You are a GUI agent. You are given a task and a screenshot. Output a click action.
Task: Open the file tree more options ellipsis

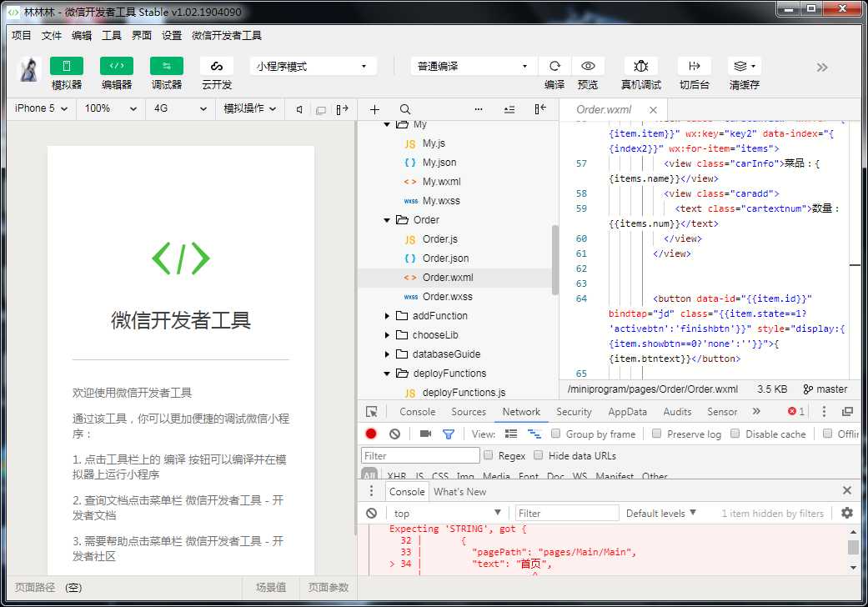479,109
